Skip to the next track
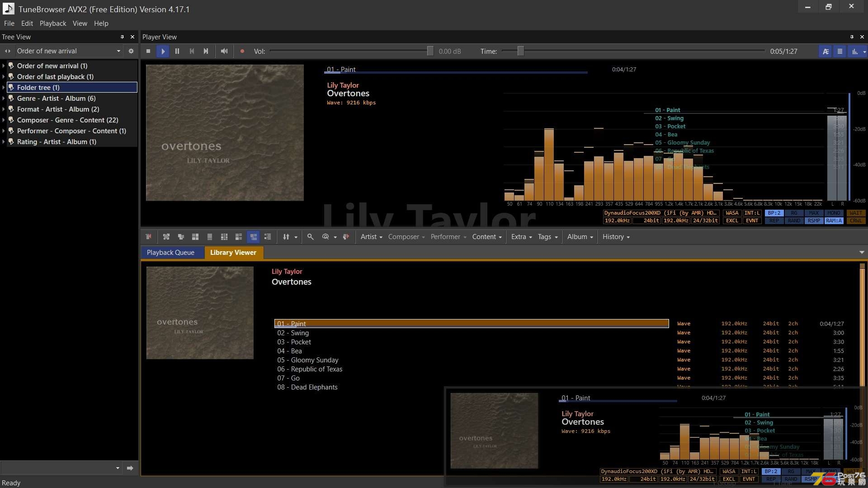 pos(206,52)
